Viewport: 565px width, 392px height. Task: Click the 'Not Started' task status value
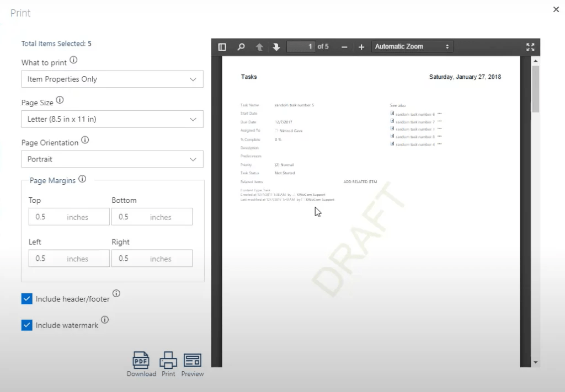pyautogui.click(x=285, y=173)
